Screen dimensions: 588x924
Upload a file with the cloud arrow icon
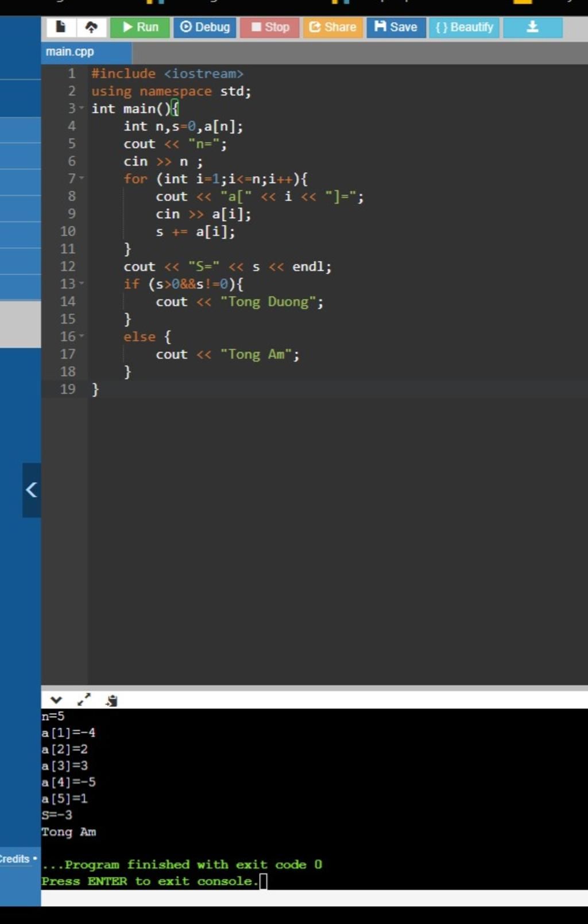click(x=91, y=27)
